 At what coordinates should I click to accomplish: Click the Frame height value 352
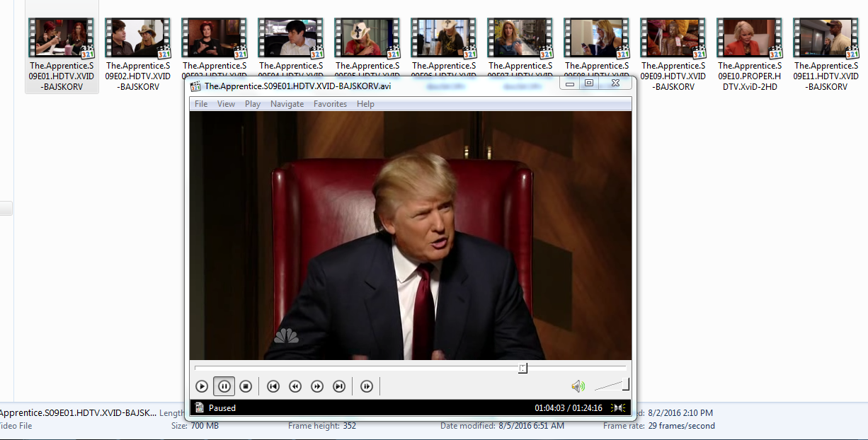click(350, 426)
